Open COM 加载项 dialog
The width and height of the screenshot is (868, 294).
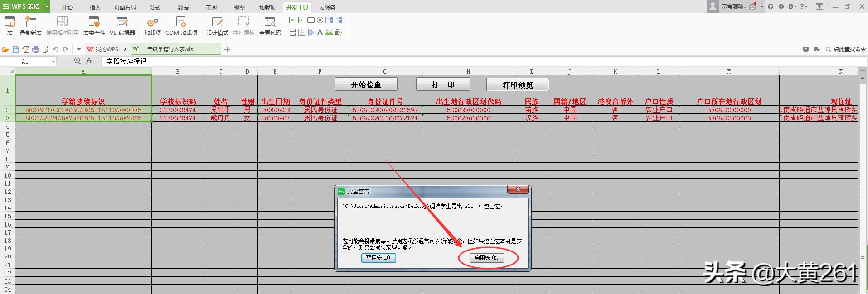(x=181, y=26)
